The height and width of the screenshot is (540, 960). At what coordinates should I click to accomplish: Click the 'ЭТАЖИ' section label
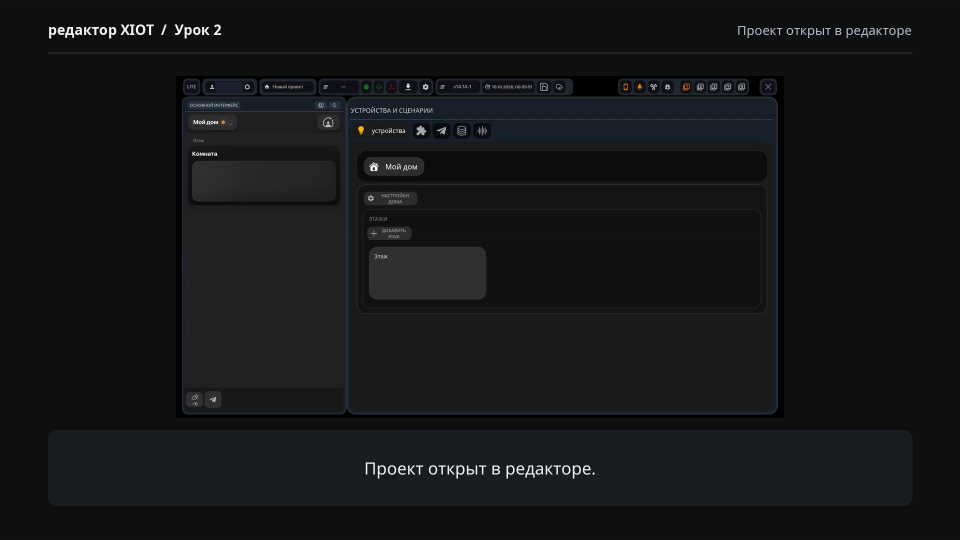click(x=378, y=219)
